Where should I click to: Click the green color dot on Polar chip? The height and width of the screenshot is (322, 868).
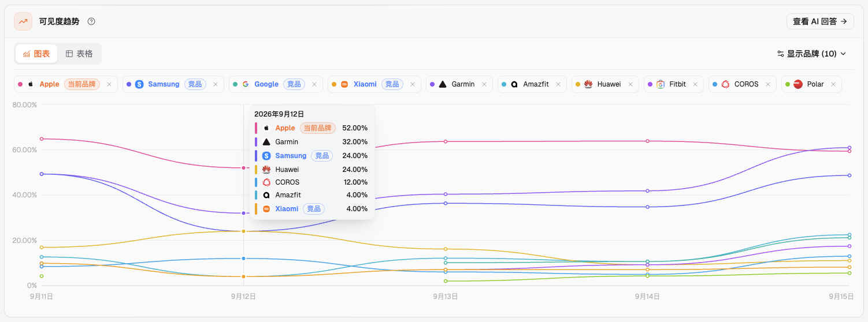[x=787, y=84]
